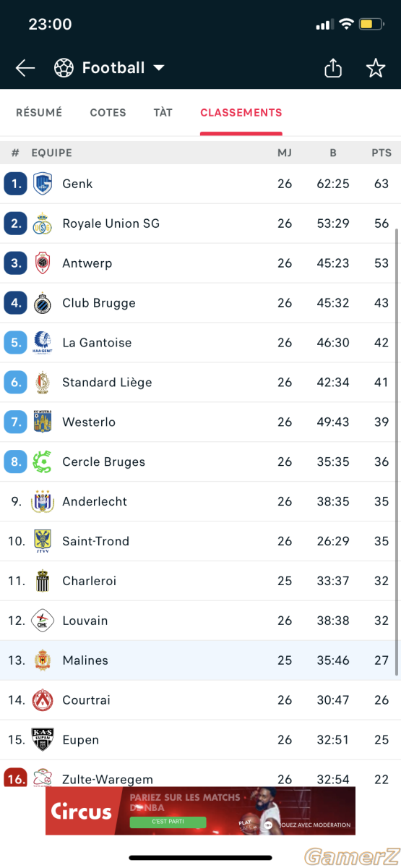The width and height of the screenshot is (401, 868).
Task: Tap the PTS column header
Action: click(381, 153)
